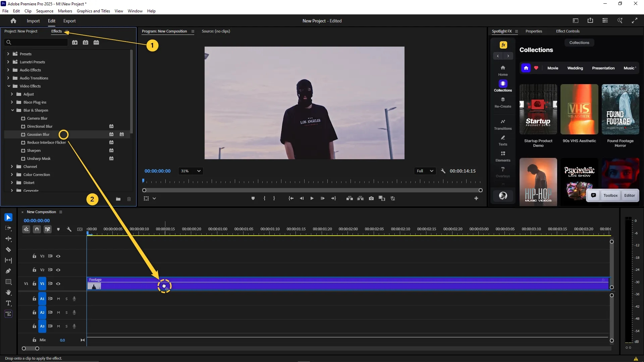
Task: Select the Ripple Edit tool
Action: point(8,239)
